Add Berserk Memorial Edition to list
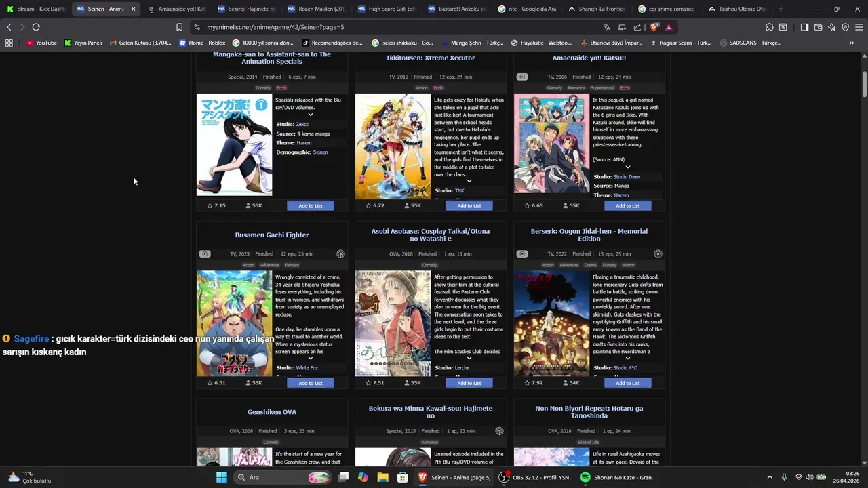Image resolution: width=868 pixels, height=488 pixels. pos(627,383)
